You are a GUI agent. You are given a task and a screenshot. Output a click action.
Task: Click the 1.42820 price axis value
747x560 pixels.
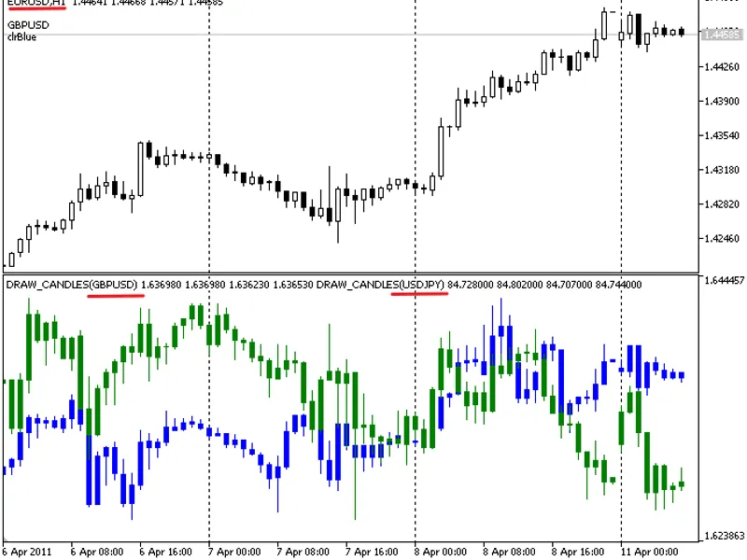click(722, 203)
